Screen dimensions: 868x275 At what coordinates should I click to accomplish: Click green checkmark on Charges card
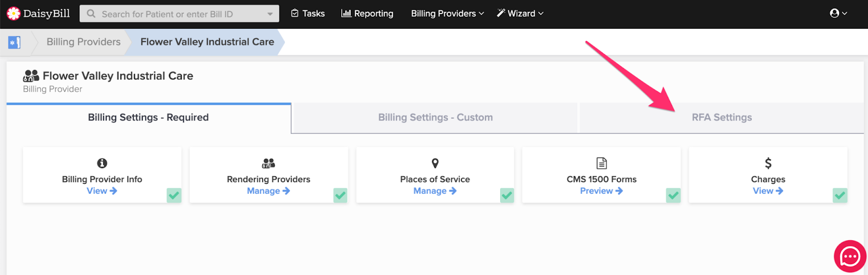[x=840, y=195]
